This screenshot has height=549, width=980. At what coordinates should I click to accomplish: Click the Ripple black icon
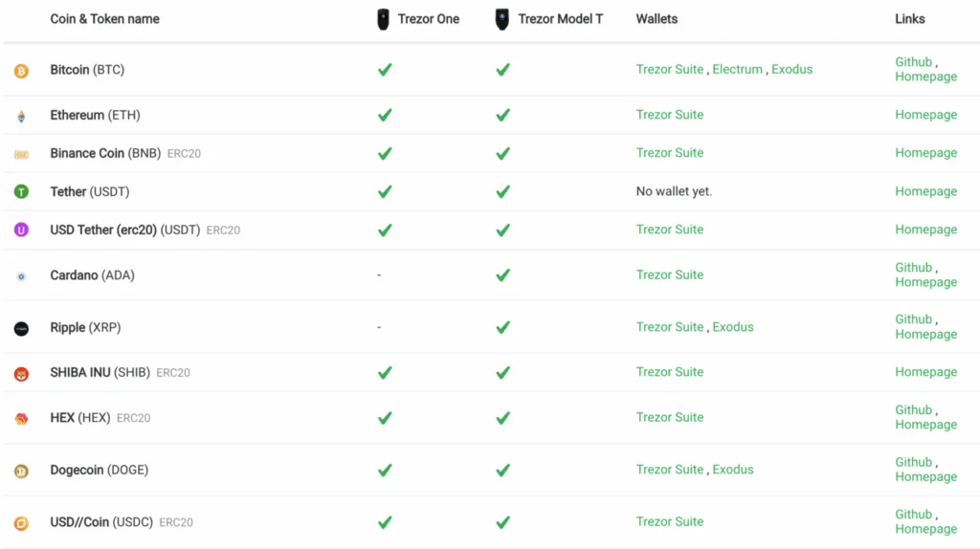(x=21, y=328)
